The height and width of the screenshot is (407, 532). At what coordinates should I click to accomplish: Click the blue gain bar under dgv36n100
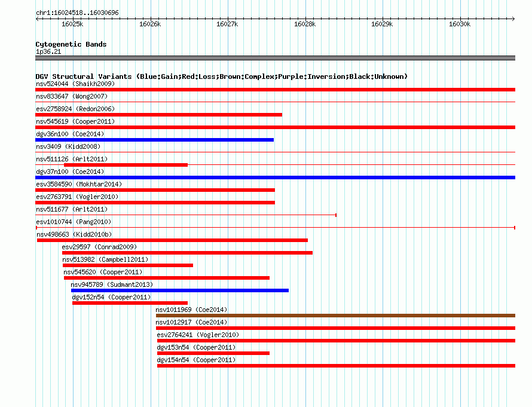tap(154, 140)
